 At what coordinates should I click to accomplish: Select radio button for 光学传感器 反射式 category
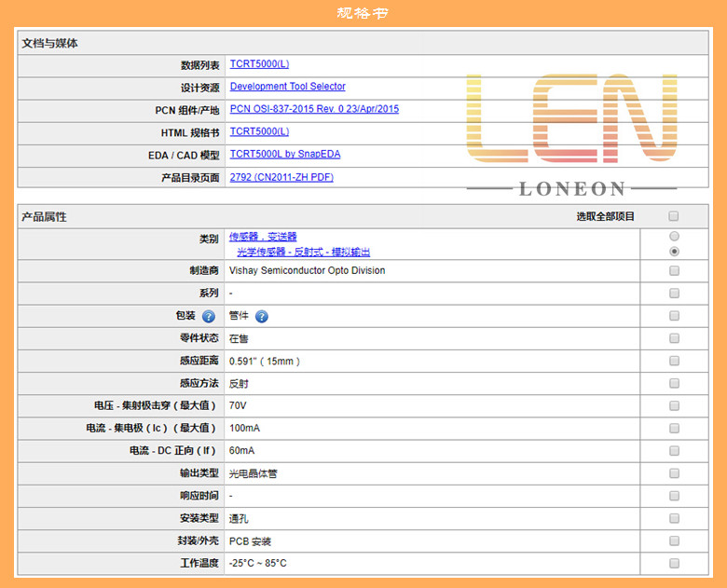click(x=674, y=252)
